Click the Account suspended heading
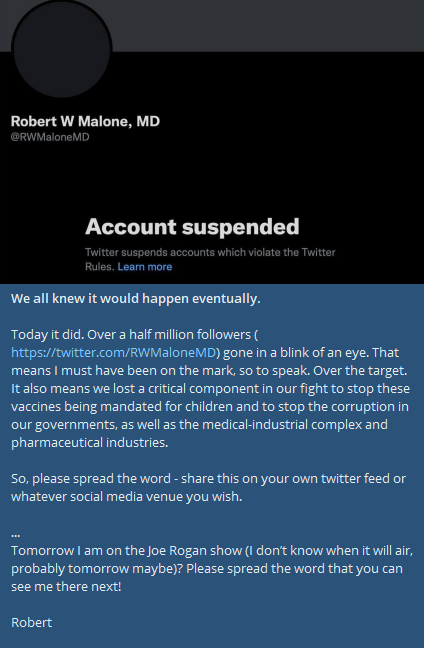 point(192,226)
